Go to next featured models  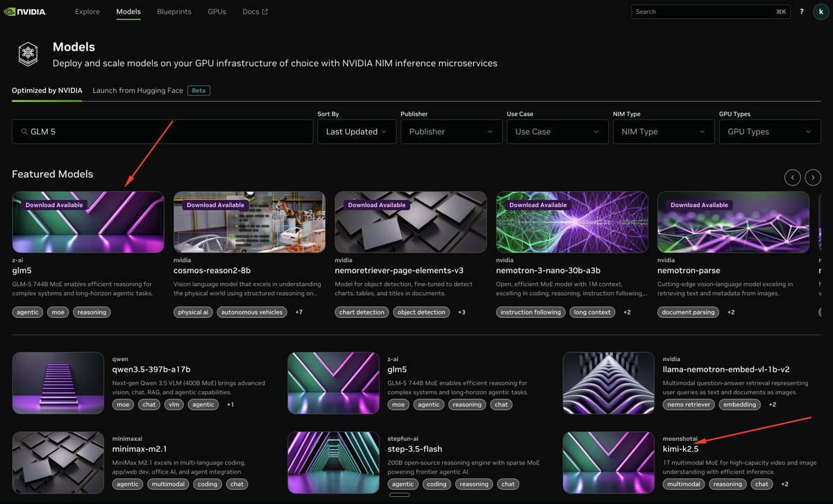point(814,177)
